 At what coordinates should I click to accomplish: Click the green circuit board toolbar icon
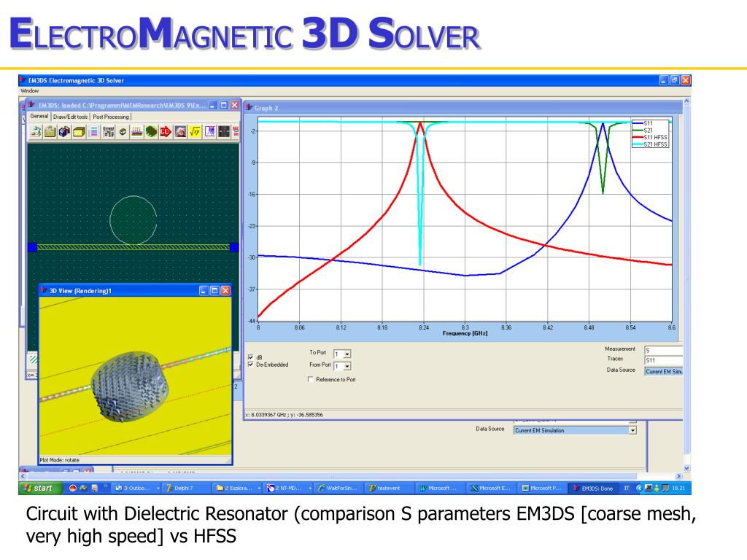(x=151, y=132)
